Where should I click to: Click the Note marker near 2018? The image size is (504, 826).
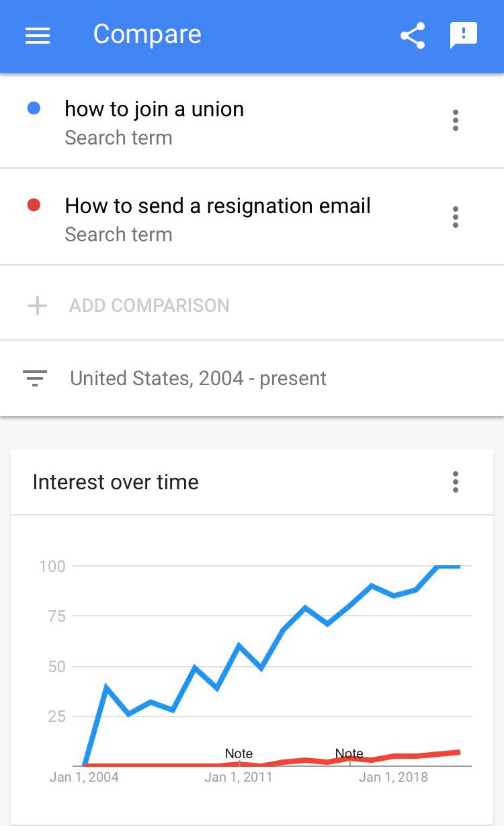click(349, 754)
